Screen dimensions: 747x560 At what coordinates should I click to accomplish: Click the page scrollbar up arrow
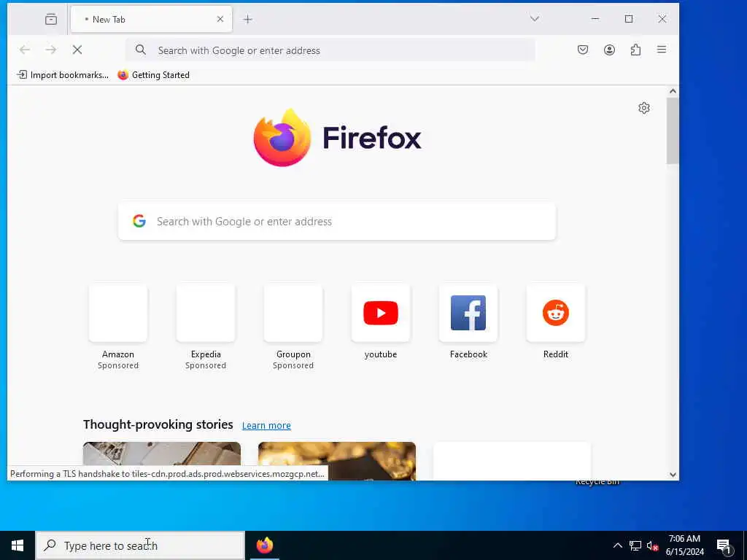[x=673, y=91]
